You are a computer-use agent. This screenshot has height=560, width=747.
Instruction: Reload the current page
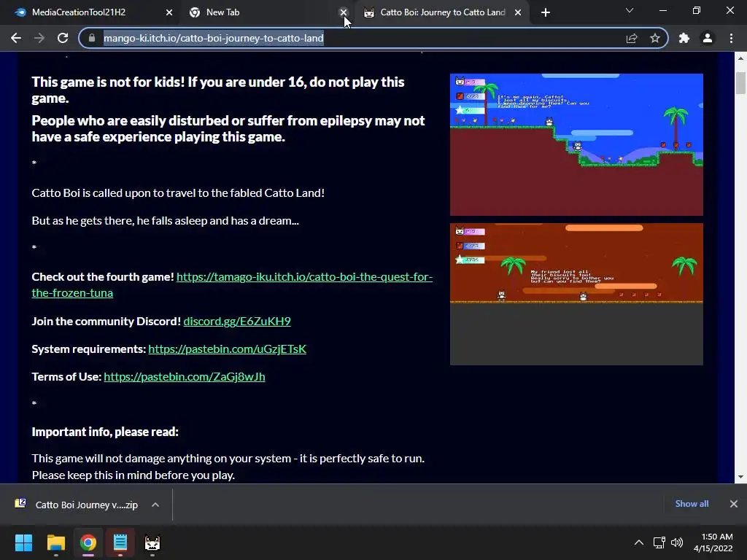pos(63,38)
